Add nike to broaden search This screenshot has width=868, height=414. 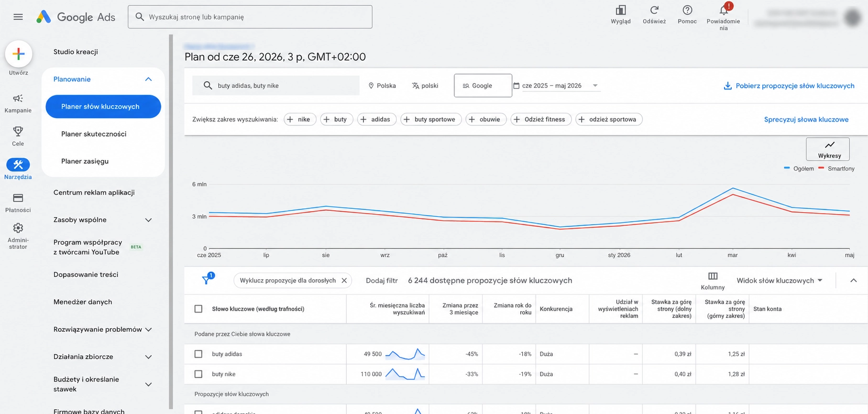[300, 120]
